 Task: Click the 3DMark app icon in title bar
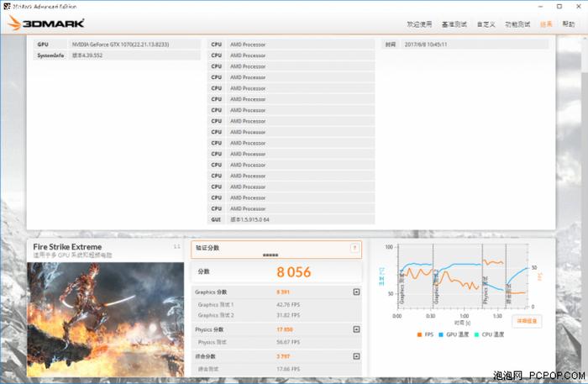click(x=7, y=7)
